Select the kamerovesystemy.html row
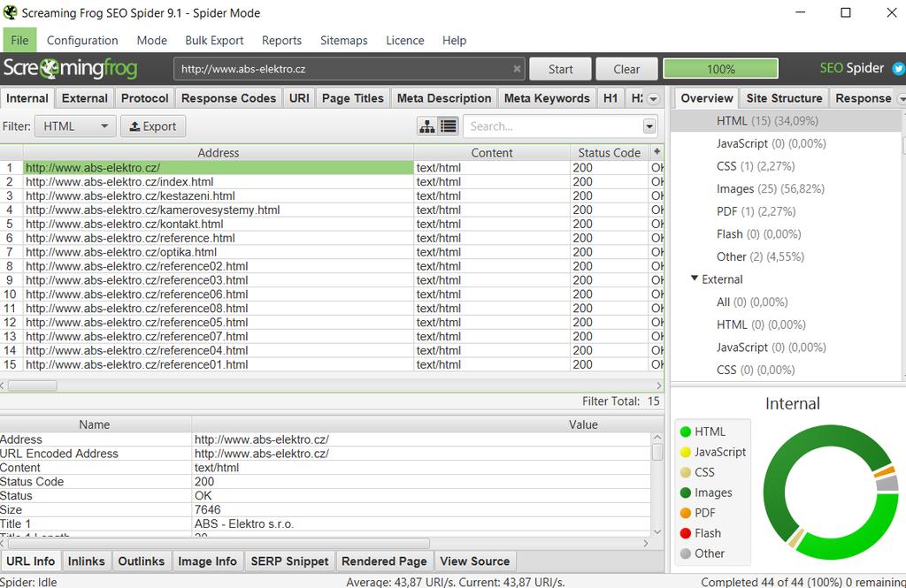 click(x=332, y=210)
